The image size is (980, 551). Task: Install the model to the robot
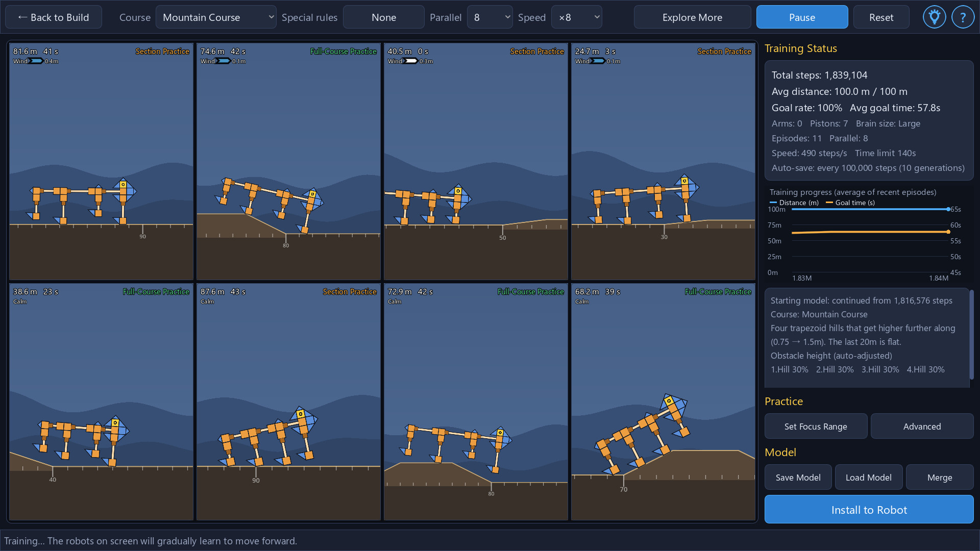coord(869,509)
